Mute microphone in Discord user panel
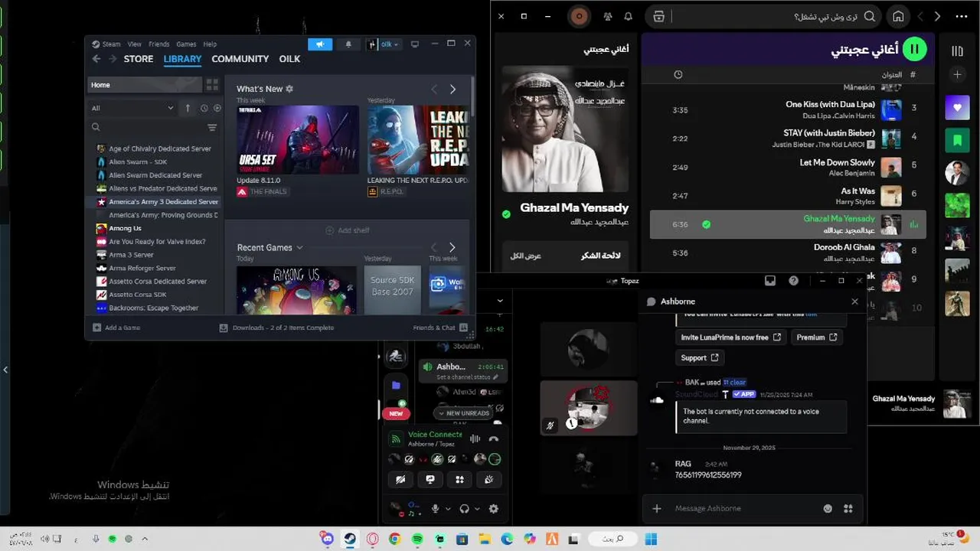This screenshot has width=980, height=551. 435,508
